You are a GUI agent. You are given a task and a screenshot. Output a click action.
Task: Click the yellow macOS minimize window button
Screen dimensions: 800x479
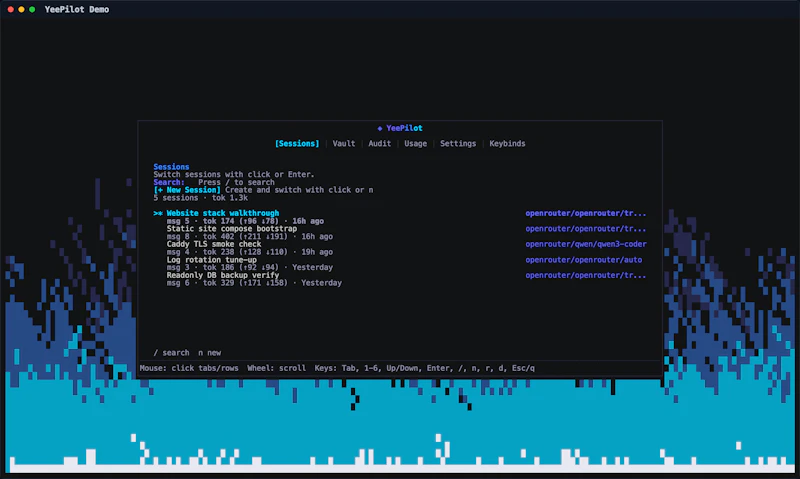21,9
